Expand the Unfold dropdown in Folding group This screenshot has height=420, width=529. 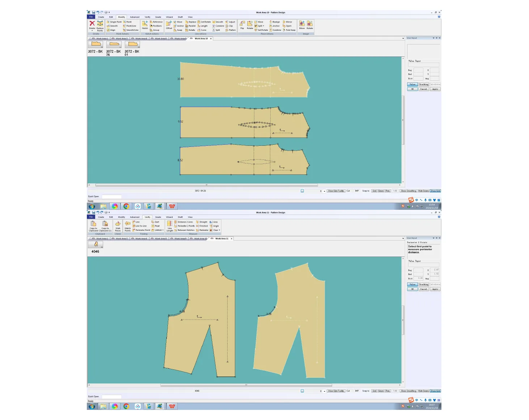tap(163, 230)
